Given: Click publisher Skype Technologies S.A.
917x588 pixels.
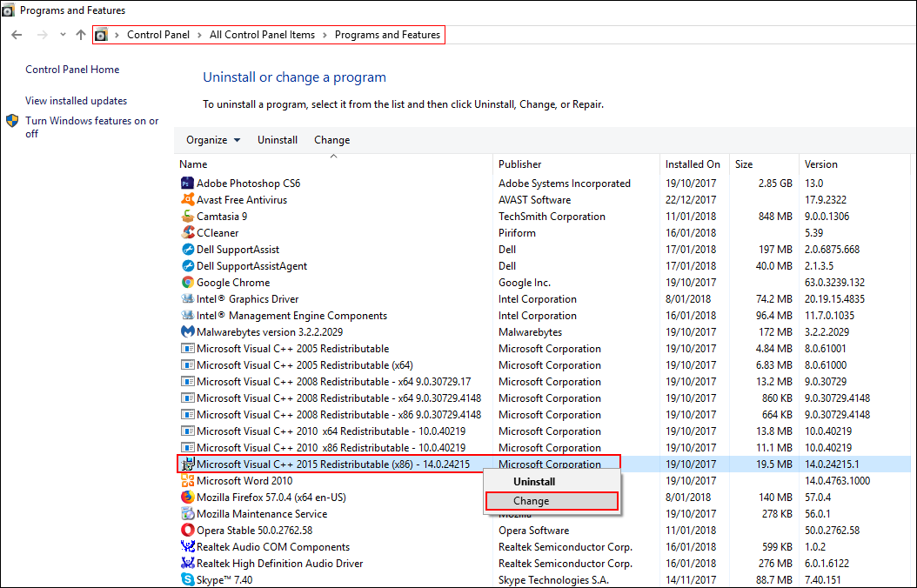Looking at the screenshot, I should click(x=553, y=580).
